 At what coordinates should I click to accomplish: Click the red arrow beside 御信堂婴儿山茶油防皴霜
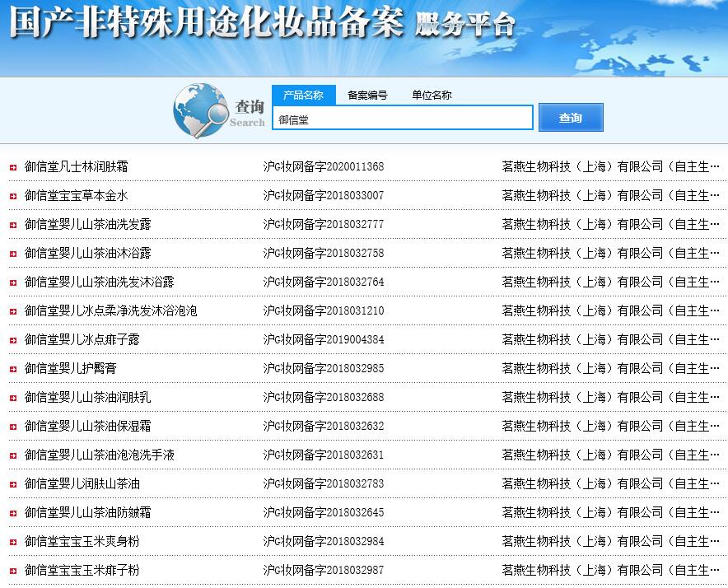tap(13, 513)
